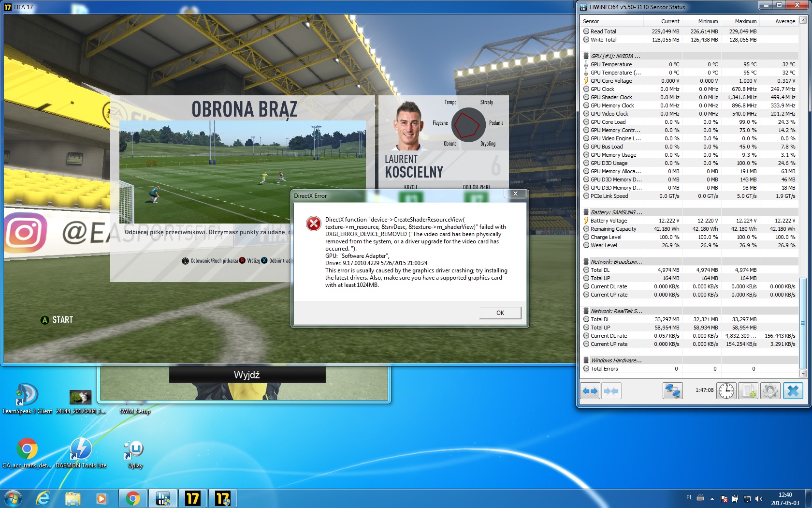Click scroll-up arrow in HWiNFO sensor list
This screenshot has width=812, height=508.
pos(803,20)
